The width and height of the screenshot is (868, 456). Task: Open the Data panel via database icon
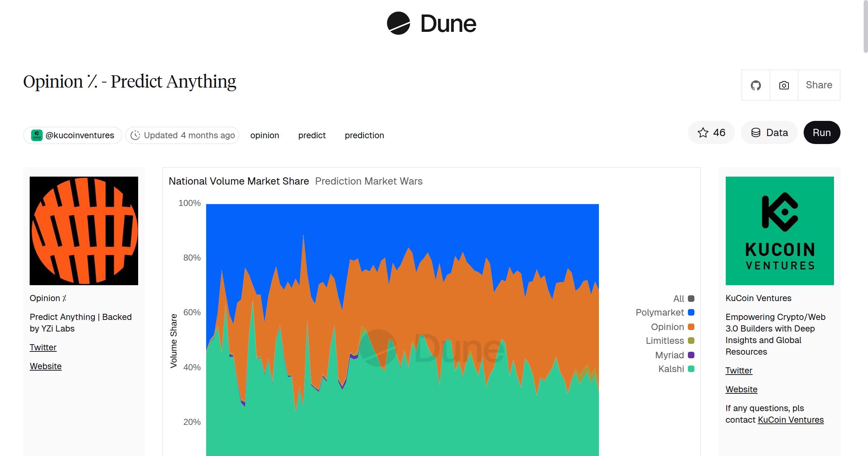tap(757, 132)
